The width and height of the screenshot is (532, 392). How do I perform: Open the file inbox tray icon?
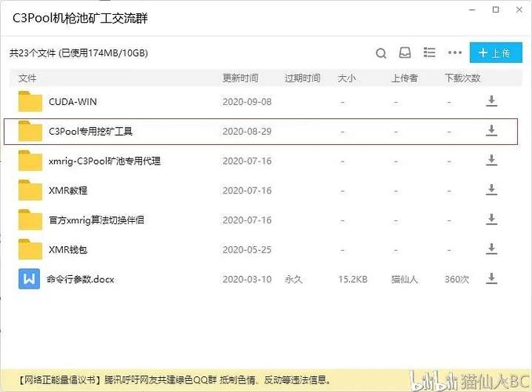[x=405, y=53]
